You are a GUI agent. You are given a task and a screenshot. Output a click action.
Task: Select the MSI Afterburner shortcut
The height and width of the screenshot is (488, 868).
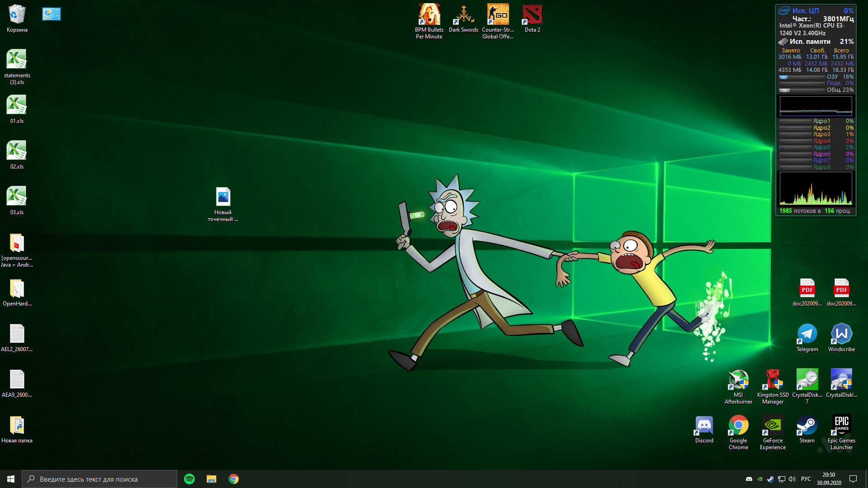pyautogui.click(x=738, y=386)
